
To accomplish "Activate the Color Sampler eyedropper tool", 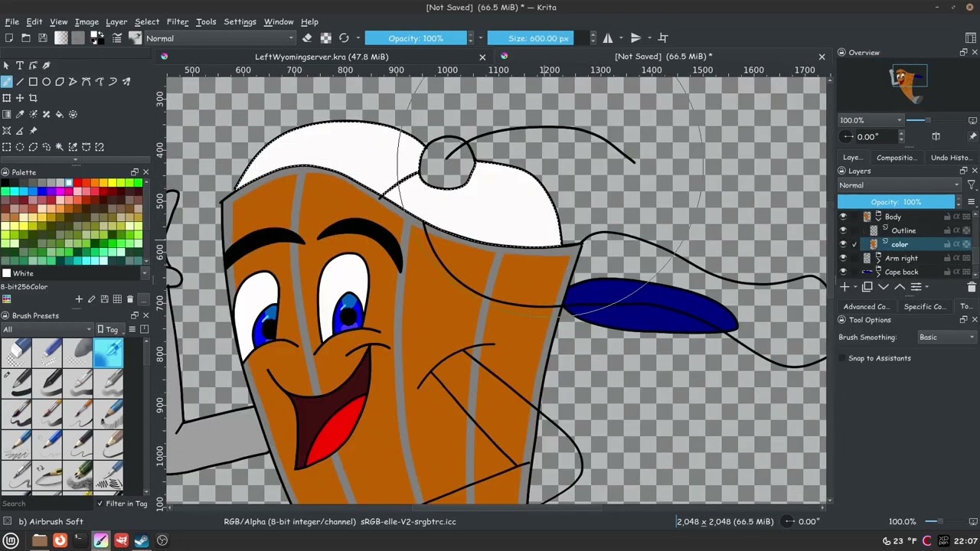I will tap(20, 115).
